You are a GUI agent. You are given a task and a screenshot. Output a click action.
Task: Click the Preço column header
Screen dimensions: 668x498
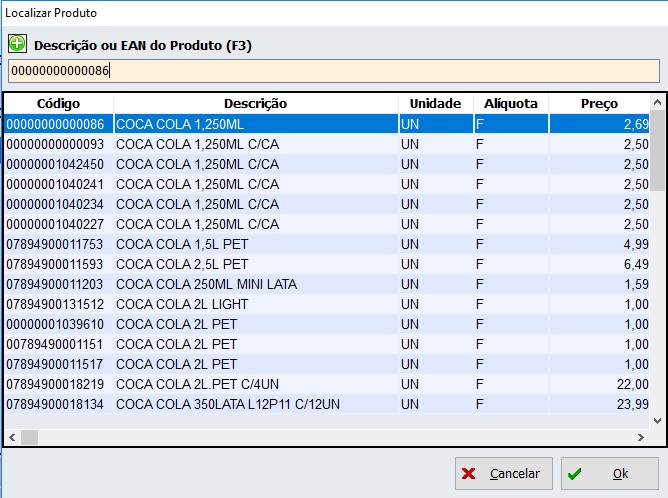(x=598, y=104)
